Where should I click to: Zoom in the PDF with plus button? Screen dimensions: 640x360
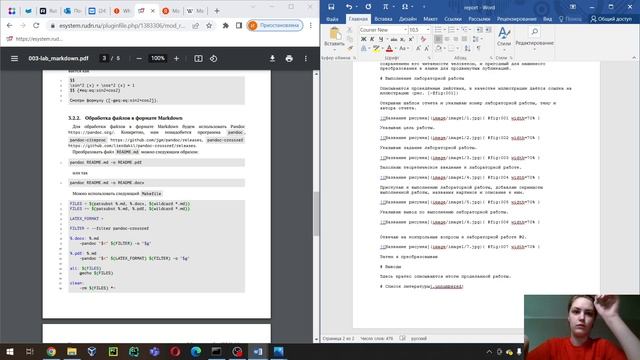pos(176,58)
